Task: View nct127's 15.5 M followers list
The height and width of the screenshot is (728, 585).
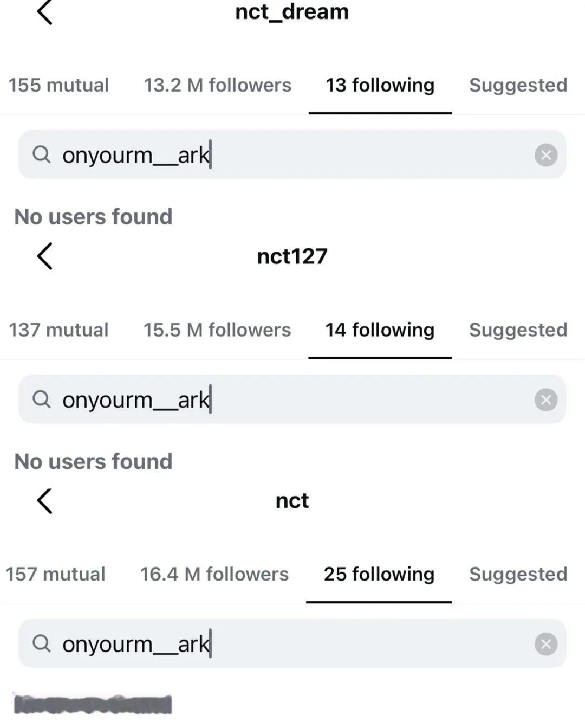Action: [x=217, y=330]
